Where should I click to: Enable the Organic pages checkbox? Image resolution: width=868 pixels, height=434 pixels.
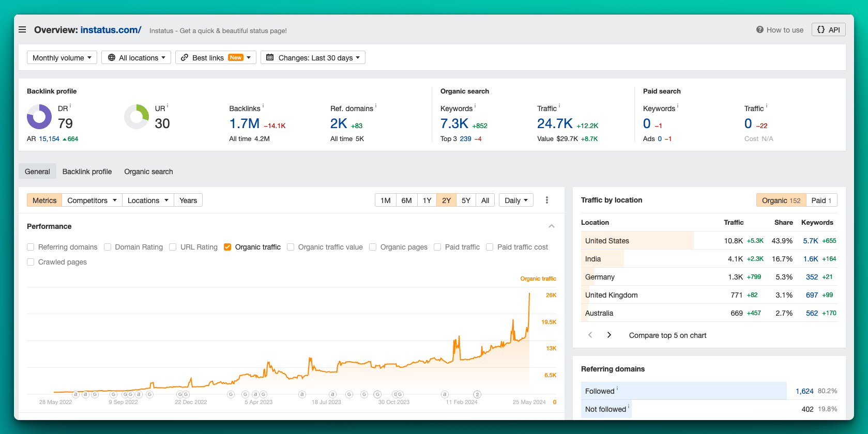pyautogui.click(x=373, y=247)
